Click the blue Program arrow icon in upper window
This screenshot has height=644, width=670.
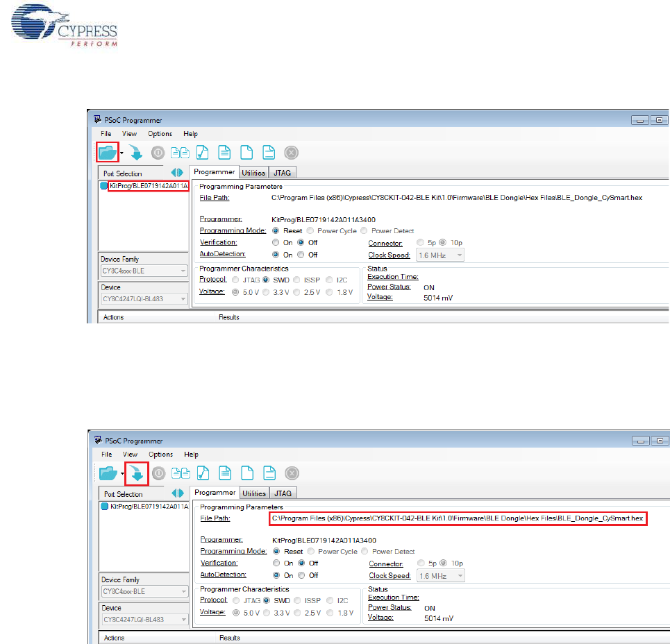136,153
